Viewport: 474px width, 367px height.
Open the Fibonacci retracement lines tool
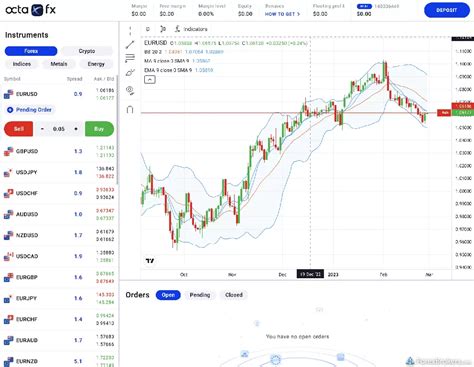pyautogui.click(x=130, y=58)
